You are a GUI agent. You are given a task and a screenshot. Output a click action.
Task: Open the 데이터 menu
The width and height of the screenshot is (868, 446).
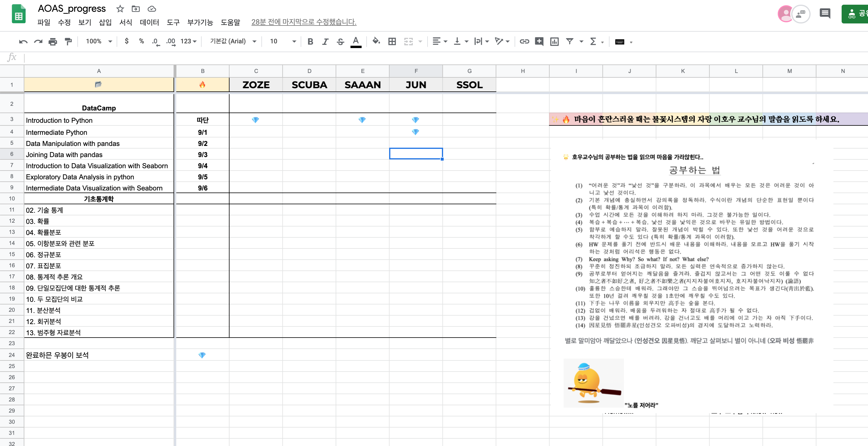click(149, 22)
